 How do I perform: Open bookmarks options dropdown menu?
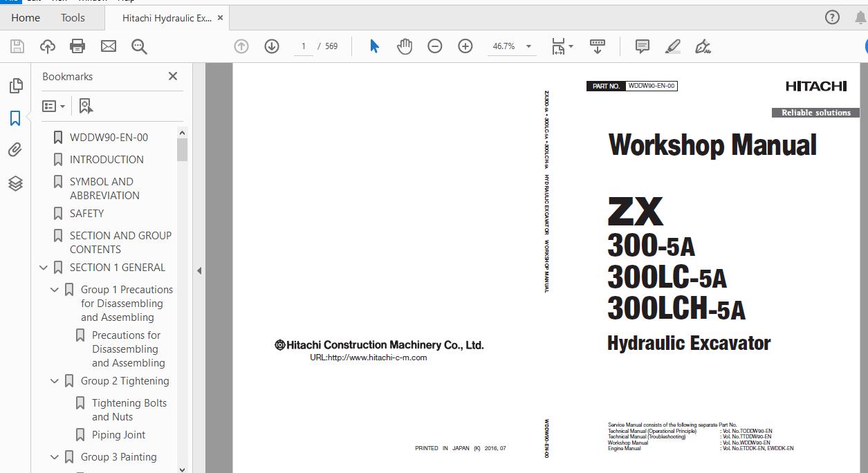(x=53, y=106)
